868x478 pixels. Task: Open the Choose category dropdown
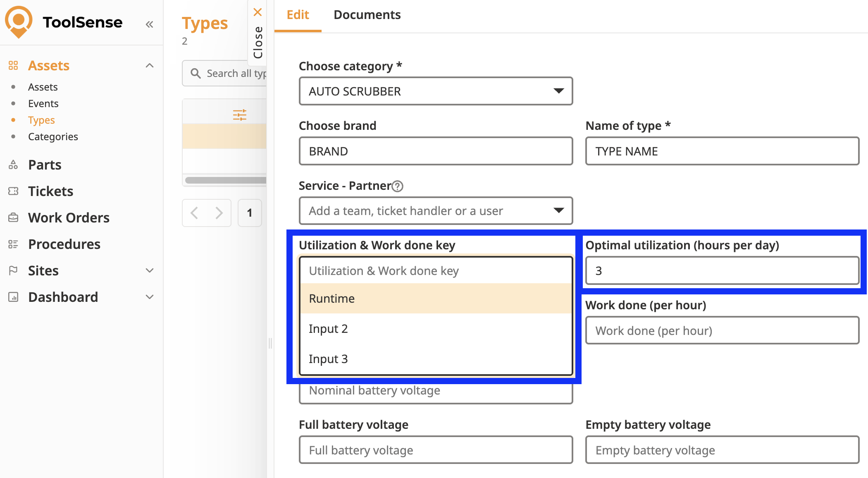[436, 91]
